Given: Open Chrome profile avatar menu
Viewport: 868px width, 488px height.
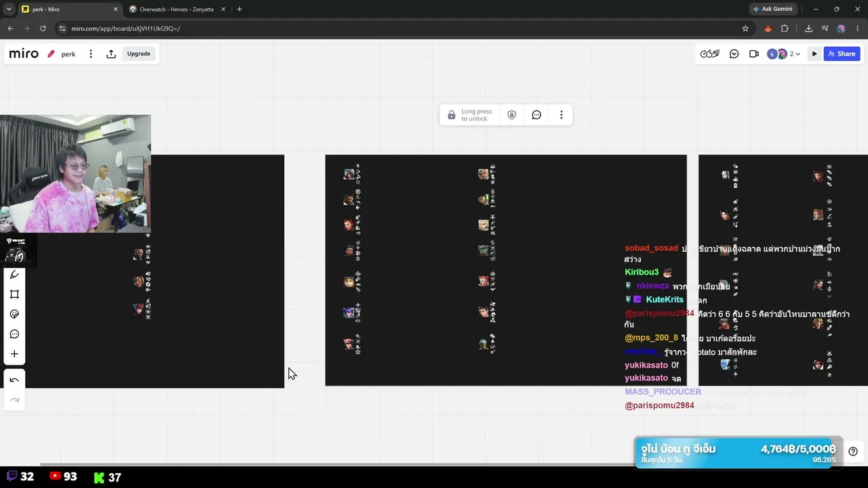Looking at the screenshot, I should (841, 28).
